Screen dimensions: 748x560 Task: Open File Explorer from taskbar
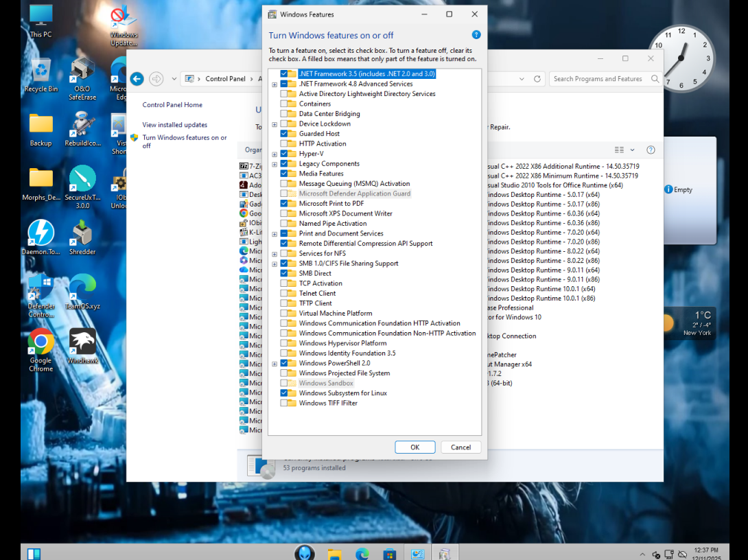(x=334, y=553)
